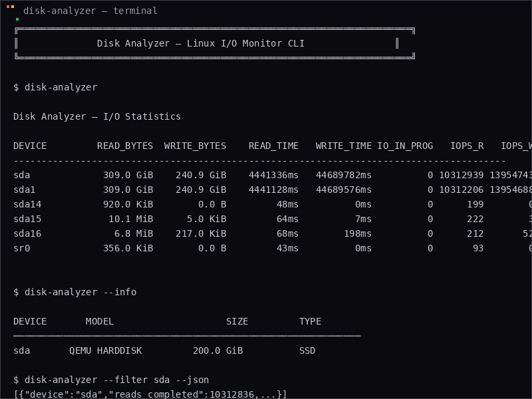532x399 pixels.
Task: Click the '920.0 KiB' read bytes value
Action: pos(128,205)
